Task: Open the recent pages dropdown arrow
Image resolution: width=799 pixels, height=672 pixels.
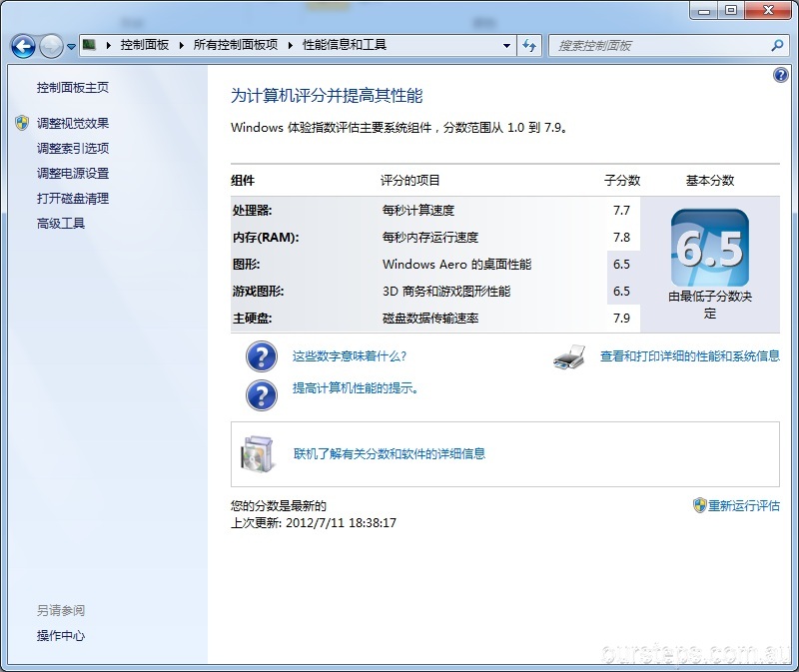Action: 71,47
